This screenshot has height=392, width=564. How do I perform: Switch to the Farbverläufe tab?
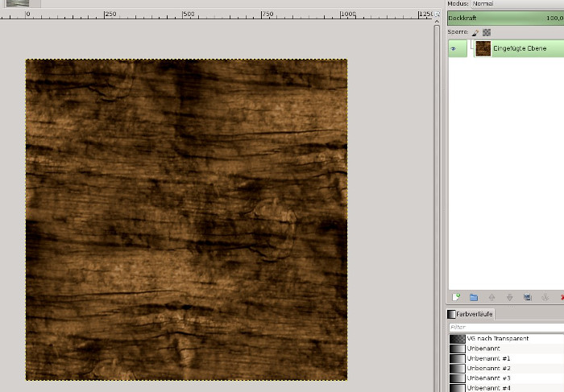pyautogui.click(x=471, y=314)
